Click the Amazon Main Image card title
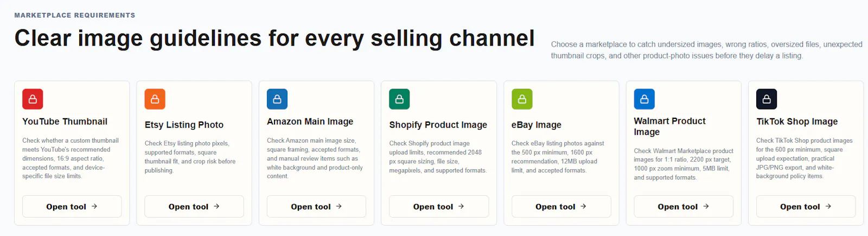Image resolution: width=868 pixels, height=236 pixels. pos(310,122)
